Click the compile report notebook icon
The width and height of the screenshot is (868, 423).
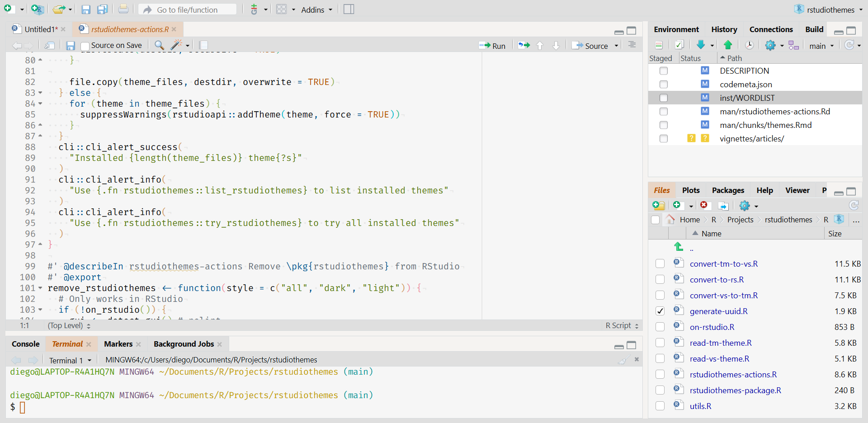[204, 45]
